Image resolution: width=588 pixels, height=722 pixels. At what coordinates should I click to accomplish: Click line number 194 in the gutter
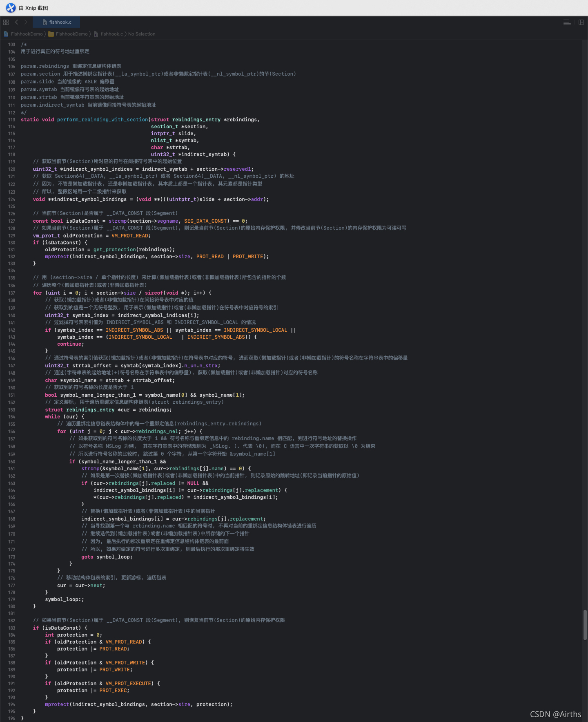coord(11,704)
